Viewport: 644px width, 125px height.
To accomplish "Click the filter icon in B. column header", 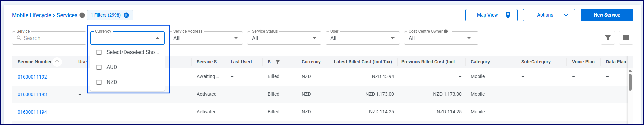I will [278, 62].
